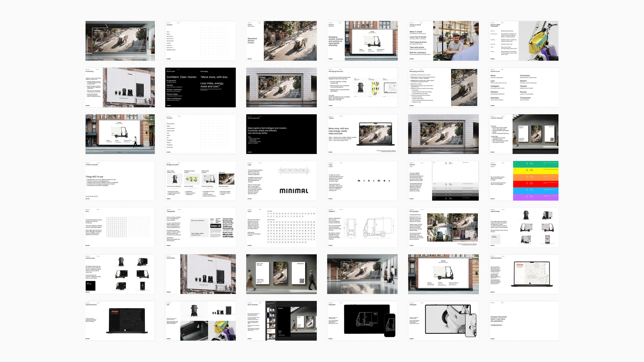Open the Values & culture slide

coord(443,41)
